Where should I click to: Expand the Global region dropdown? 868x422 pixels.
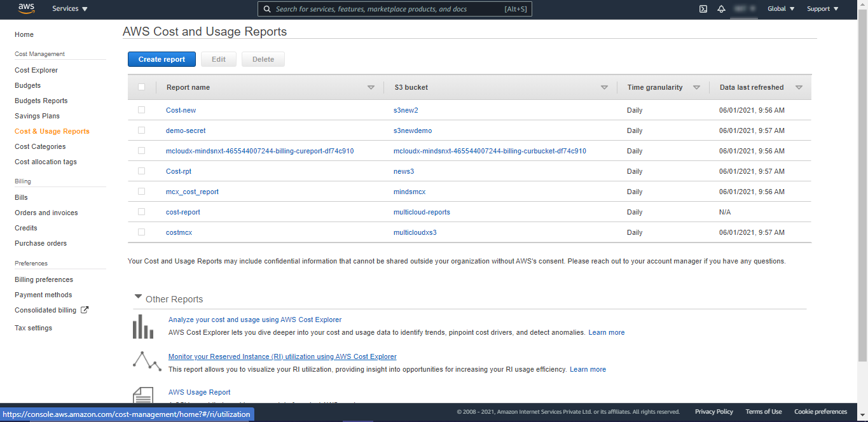tap(781, 9)
